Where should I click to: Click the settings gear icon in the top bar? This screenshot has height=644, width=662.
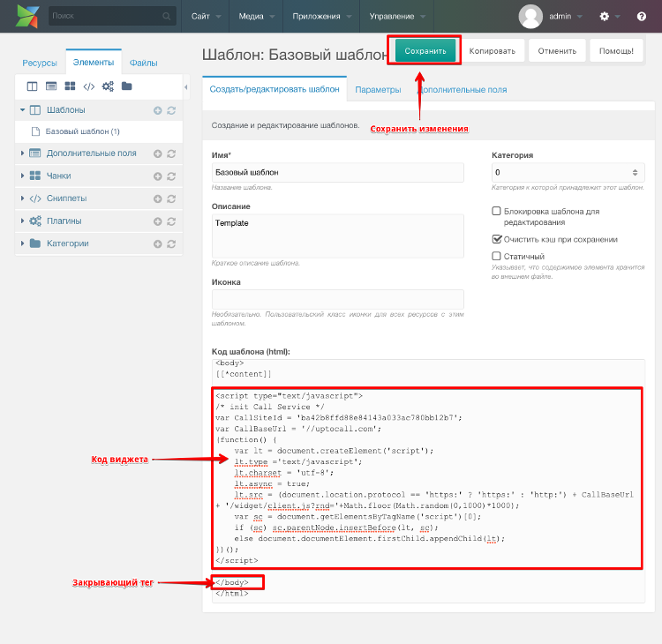tap(605, 17)
